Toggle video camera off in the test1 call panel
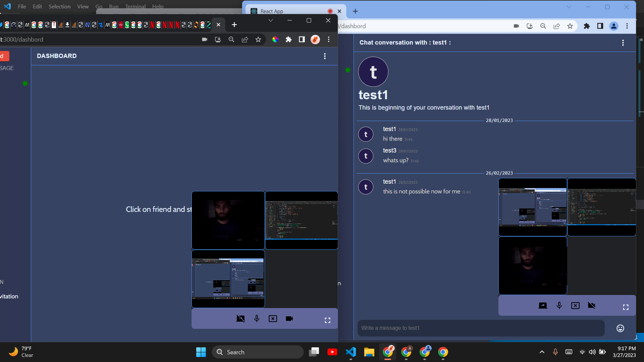The width and height of the screenshot is (644, 362). 592,305
